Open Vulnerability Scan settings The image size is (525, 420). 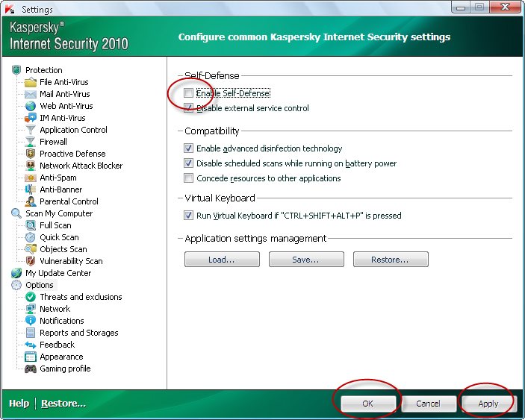(x=71, y=261)
